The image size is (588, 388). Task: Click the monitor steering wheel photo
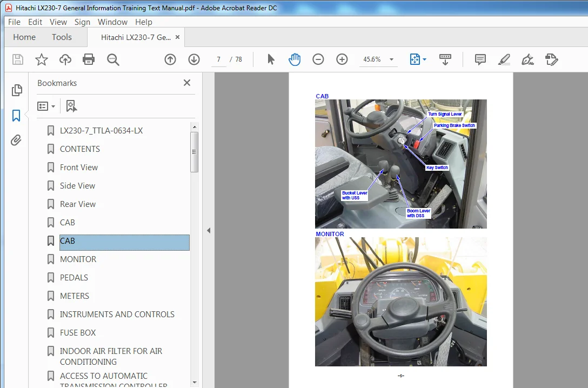(401, 302)
